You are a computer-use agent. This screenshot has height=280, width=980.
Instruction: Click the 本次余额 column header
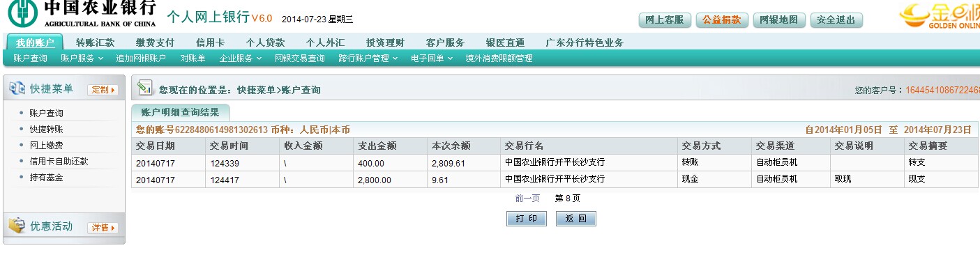pyautogui.click(x=464, y=146)
